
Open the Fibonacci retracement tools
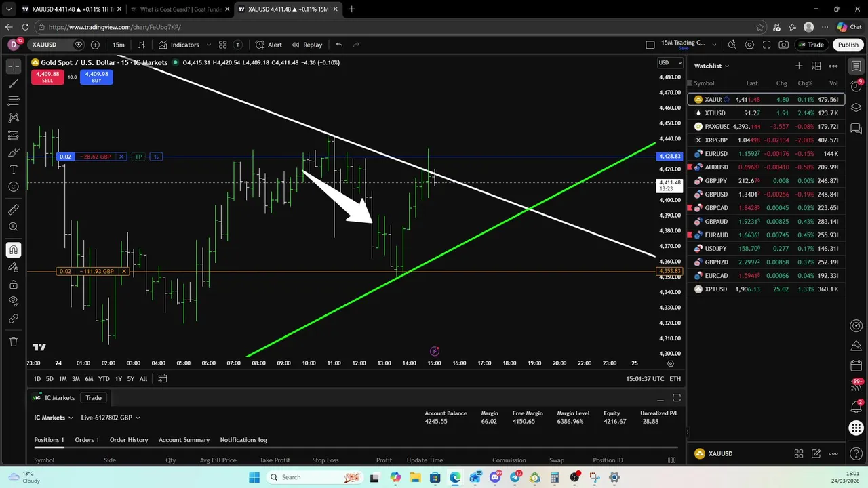pyautogui.click(x=14, y=100)
